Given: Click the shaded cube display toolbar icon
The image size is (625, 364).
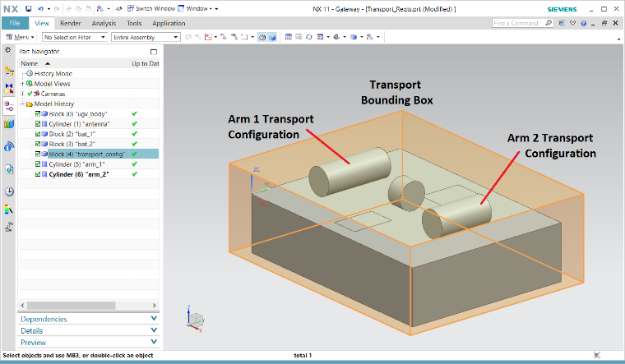Looking at the screenshot, I should (x=353, y=37).
